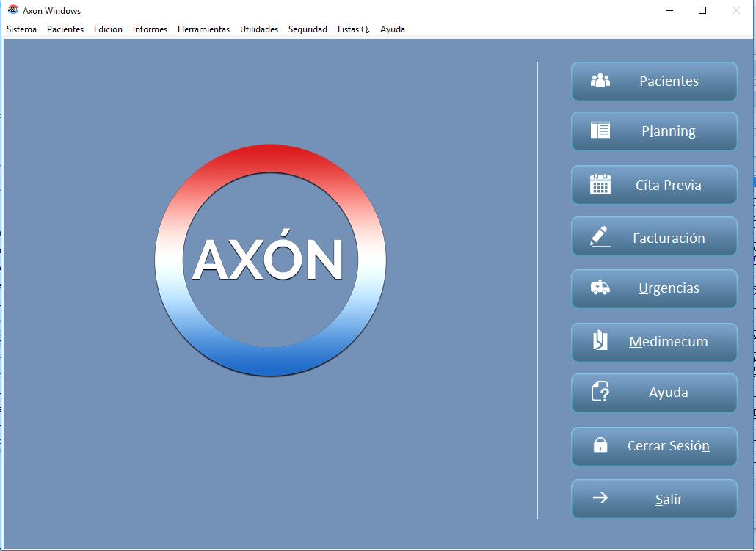
Task: Open the Ayuda menu in menu bar
Action: point(392,29)
